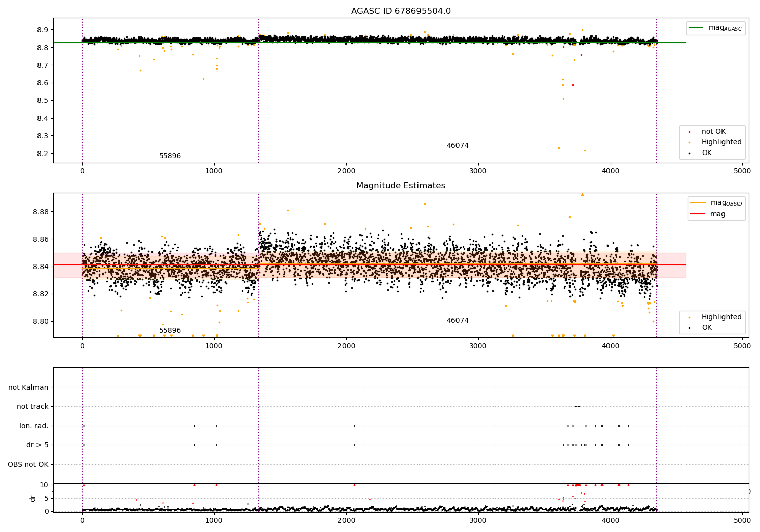
Task: Click x-axis tick 2000 under top plot
Action: click(x=346, y=171)
